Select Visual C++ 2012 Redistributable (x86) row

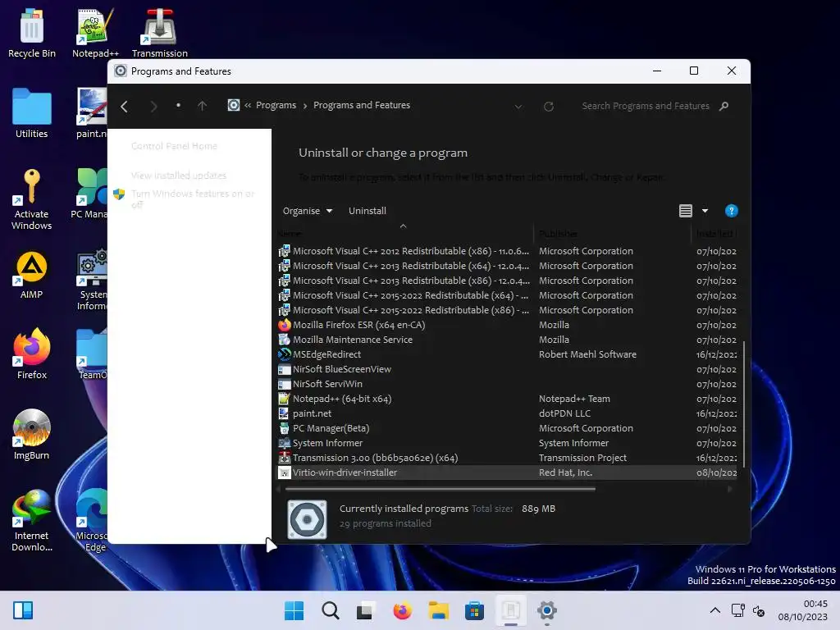coord(507,251)
